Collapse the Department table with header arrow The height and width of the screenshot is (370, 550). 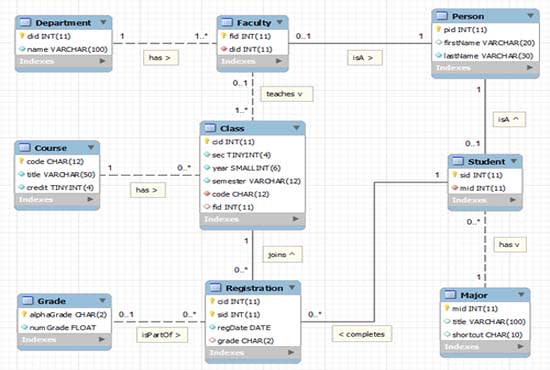pyautogui.click(x=103, y=22)
